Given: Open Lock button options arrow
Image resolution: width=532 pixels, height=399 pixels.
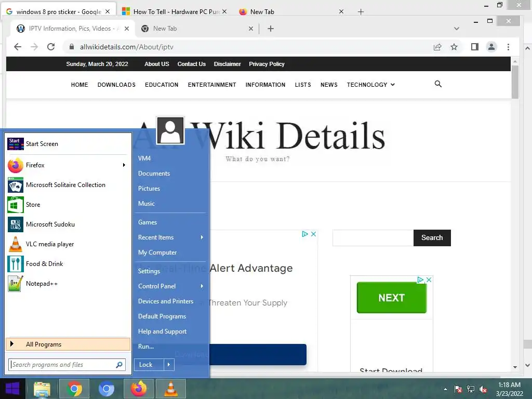Looking at the screenshot, I should point(169,365).
